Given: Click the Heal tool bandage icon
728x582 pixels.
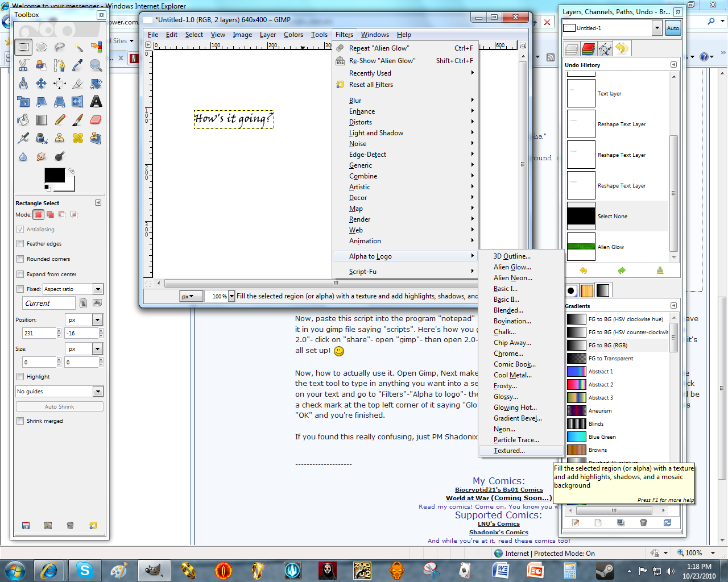Looking at the screenshot, I should tap(78, 138).
